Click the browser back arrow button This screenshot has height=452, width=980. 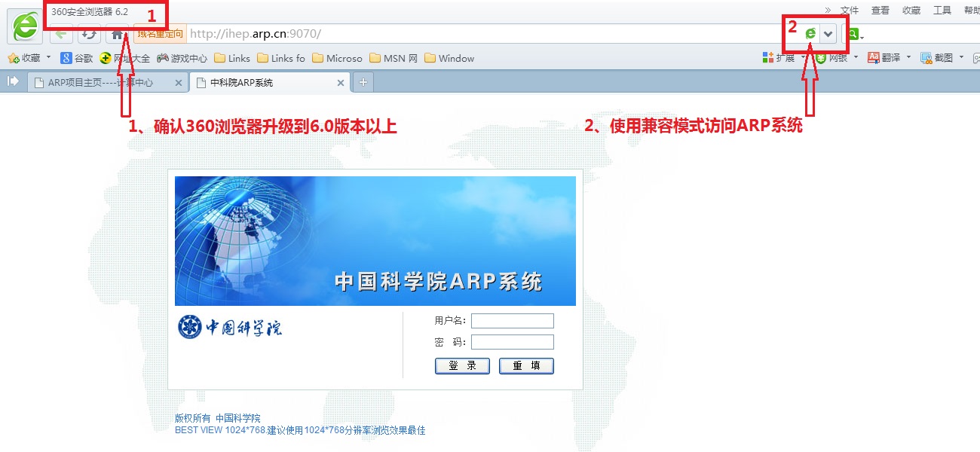point(62,34)
